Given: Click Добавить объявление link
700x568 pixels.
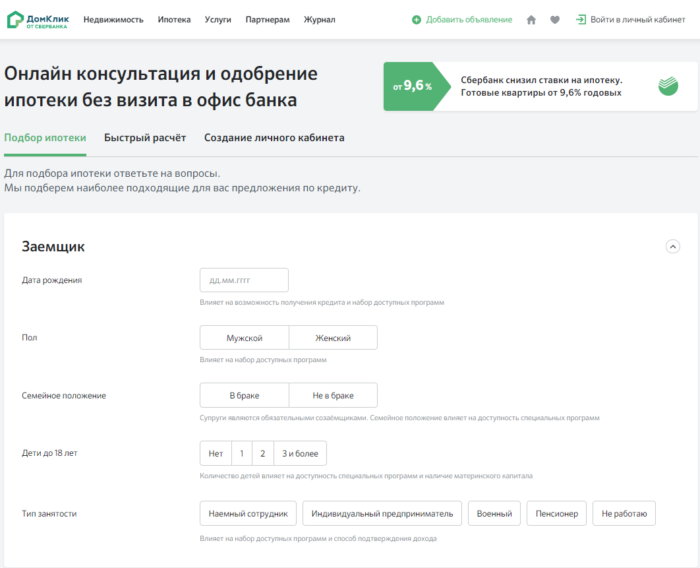Looking at the screenshot, I should click(x=469, y=20).
